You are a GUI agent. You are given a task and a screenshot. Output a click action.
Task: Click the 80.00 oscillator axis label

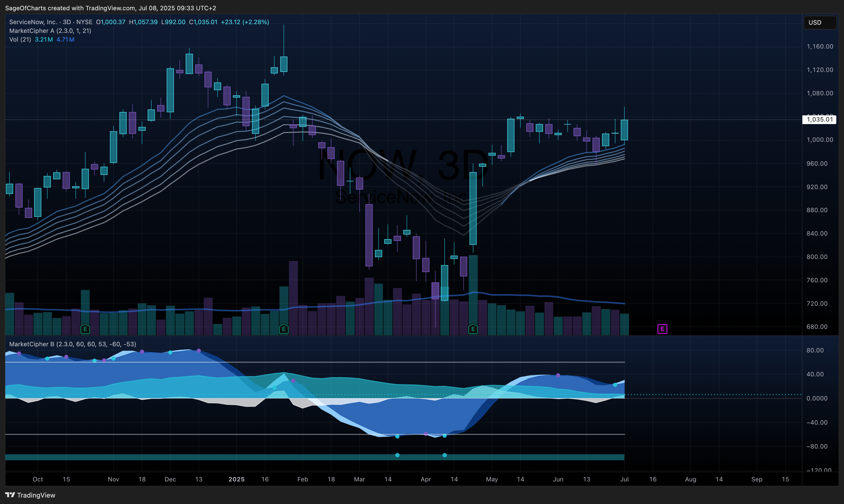click(x=815, y=350)
